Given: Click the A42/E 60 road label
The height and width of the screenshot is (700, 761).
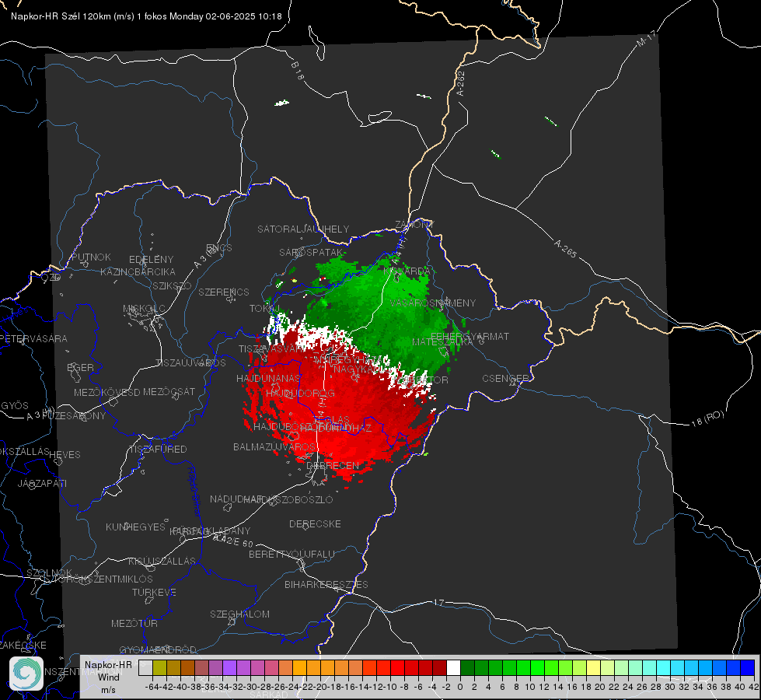Looking at the screenshot, I should [233, 540].
